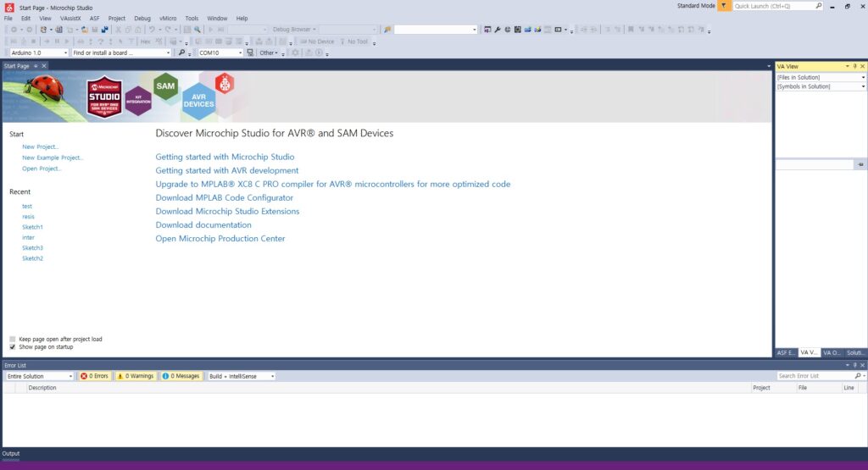This screenshot has width=868, height=470.
Task: Click the Save All icon in toolbar
Action: coord(104,30)
